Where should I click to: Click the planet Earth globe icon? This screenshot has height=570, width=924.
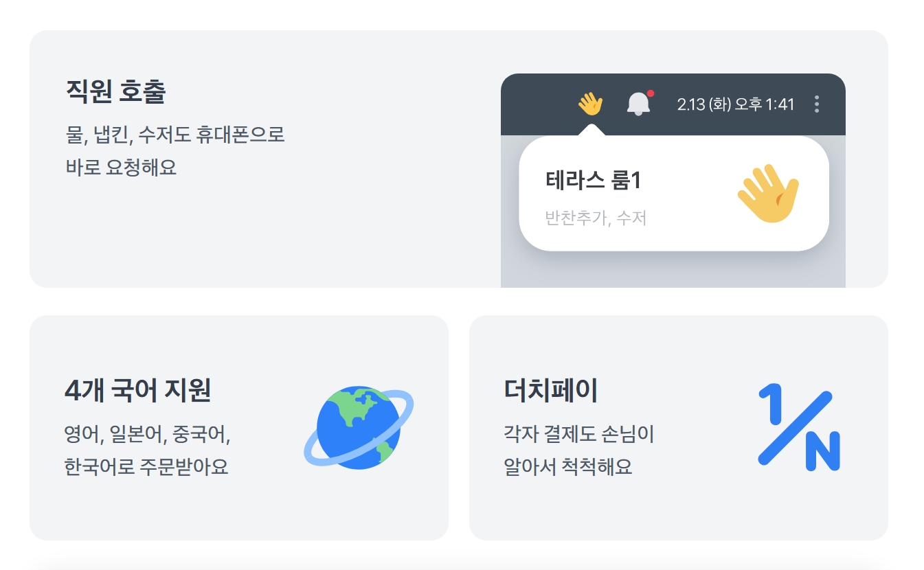click(358, 427)
